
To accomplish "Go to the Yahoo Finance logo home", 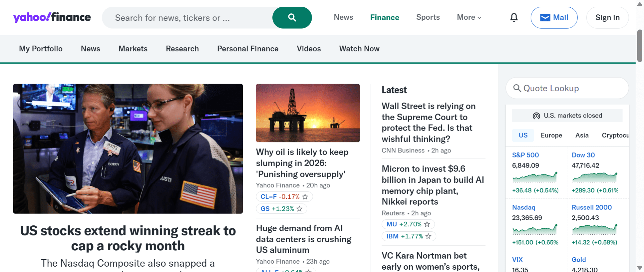I will pyautogui.click(x=52, y=17).
